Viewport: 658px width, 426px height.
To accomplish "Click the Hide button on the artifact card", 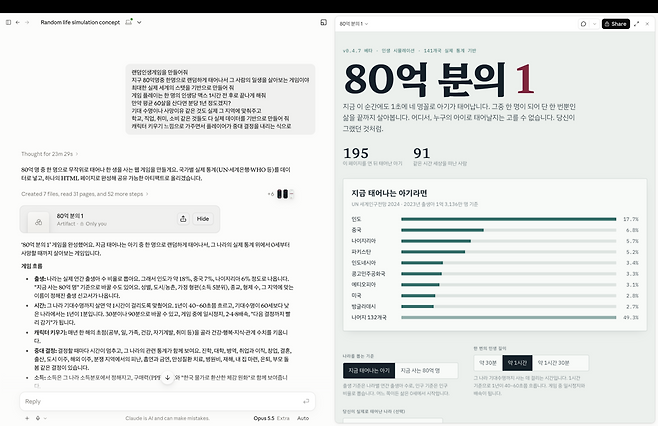I will pyautogui.click(x=203, y=219).
